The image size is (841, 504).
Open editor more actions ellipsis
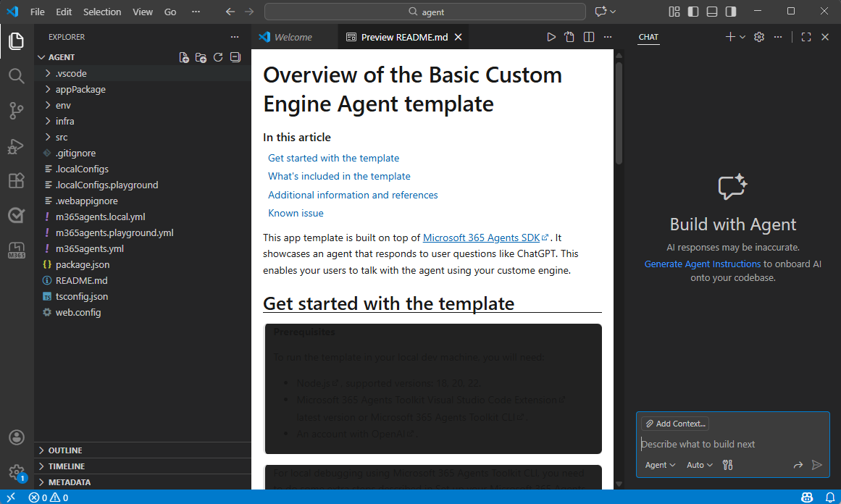(608, 37)
